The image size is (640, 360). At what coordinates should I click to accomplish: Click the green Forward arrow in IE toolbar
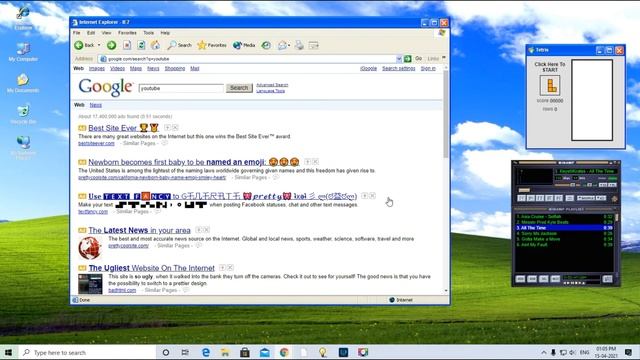coord(111,45)
